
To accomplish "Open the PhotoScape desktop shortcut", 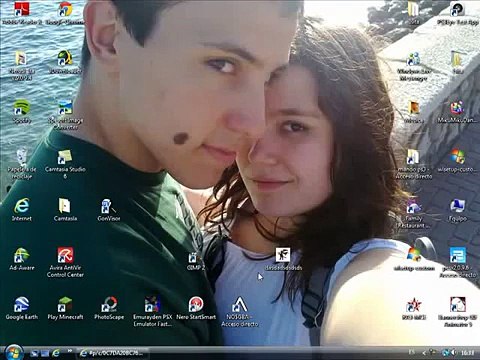I will click(x=109, y=308).
